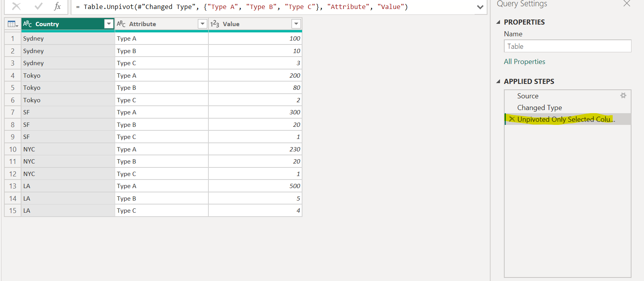Select the Source applied step
The height and width of the screenshot is (281, 644).
[568, 96]
